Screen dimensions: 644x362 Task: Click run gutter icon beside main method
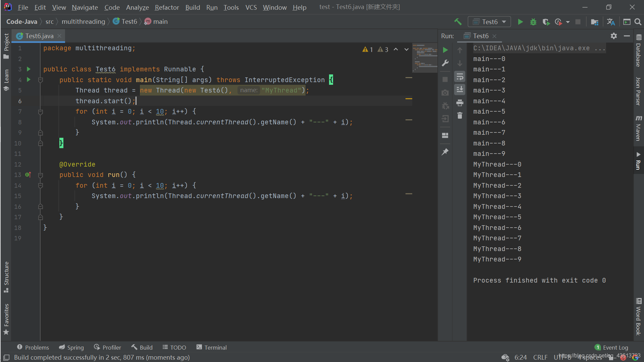point(29,80)
